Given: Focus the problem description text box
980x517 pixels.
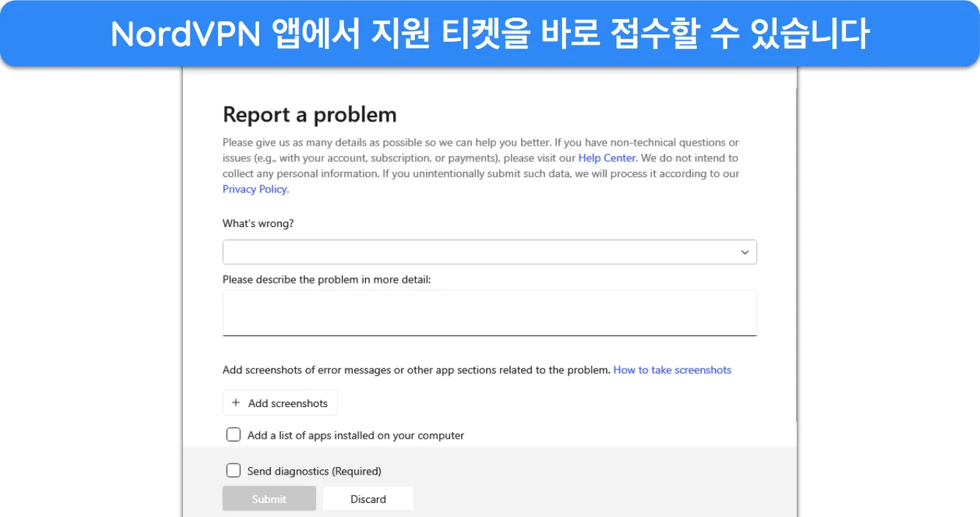Looking at the screenshot, I should click(x=490, y=313).
